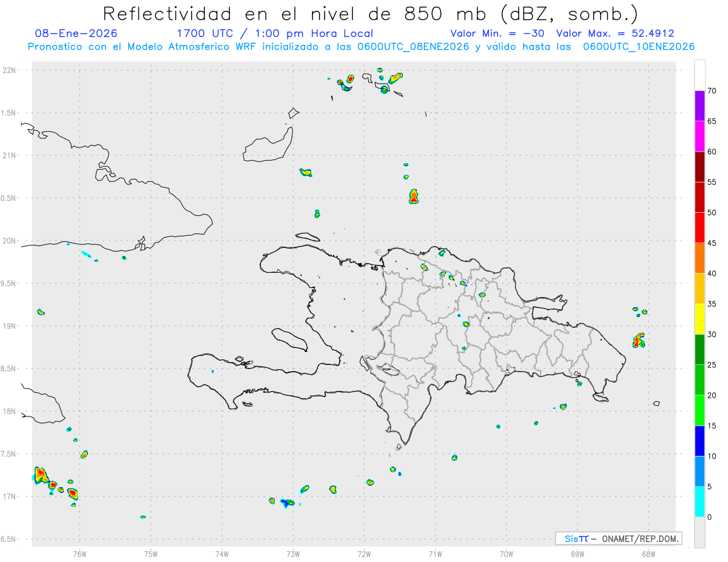The height and width of the screenshot is (562, 728).
Task: Click the latitude axis label '18N'
Action: tap(10, 411)
